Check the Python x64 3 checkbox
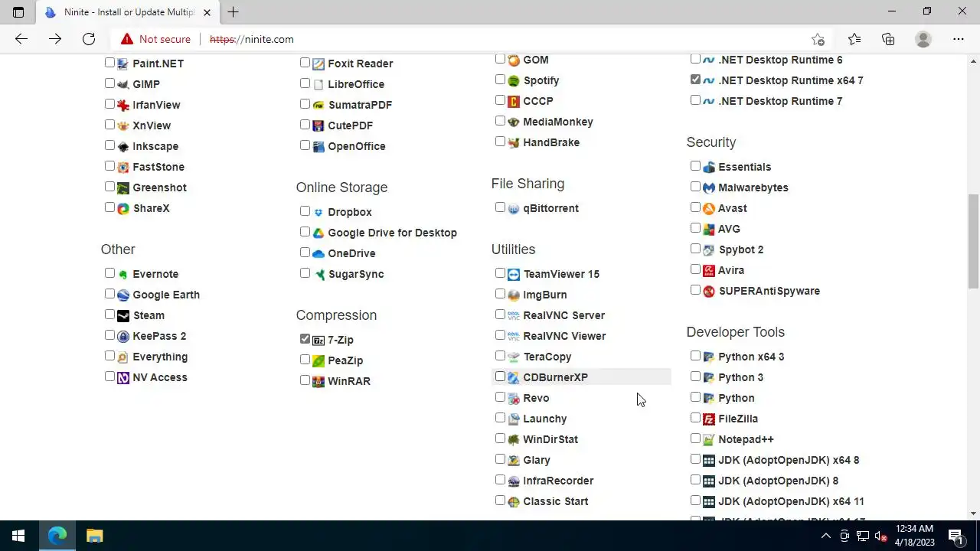The height and width of the screenshot is (551, 980). click(x=695, y=356)
